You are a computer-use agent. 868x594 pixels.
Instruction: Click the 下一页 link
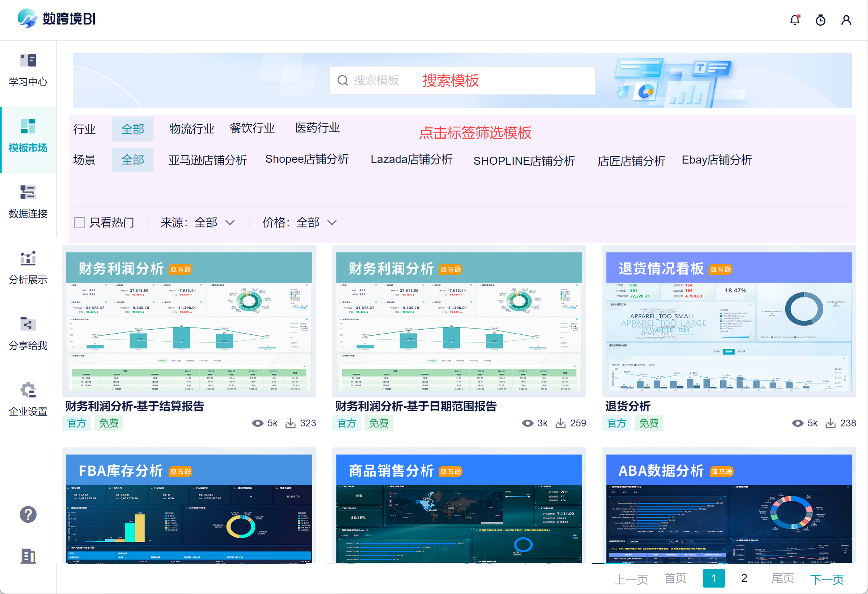click(x=827, y=579)
